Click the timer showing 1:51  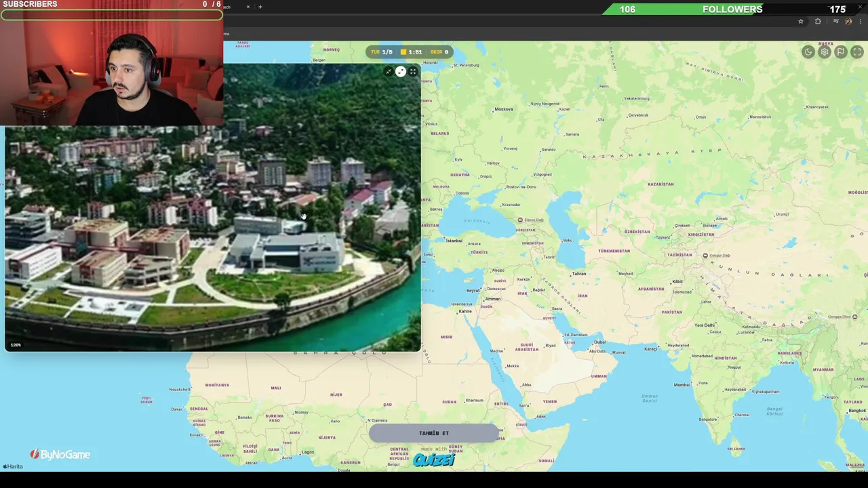(412, 52)
